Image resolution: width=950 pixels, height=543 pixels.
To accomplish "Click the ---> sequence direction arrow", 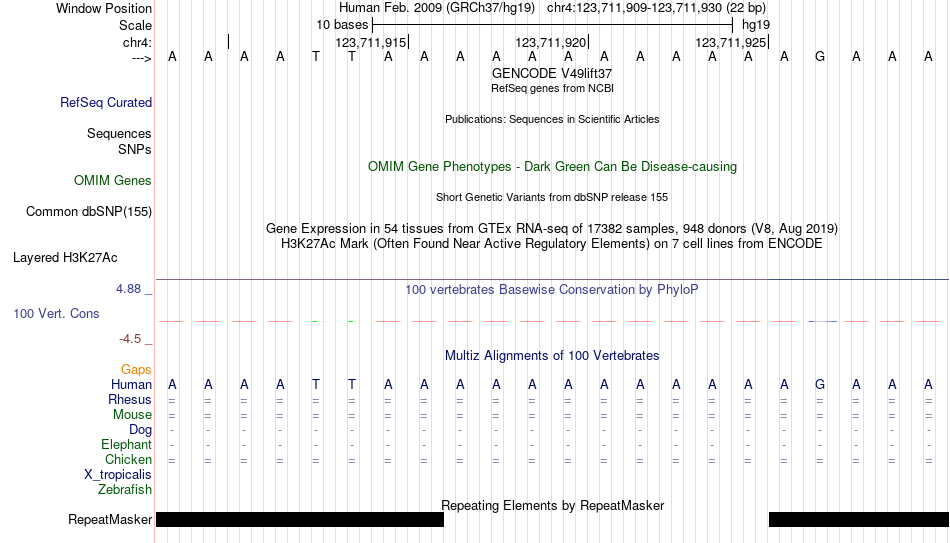I will pos(142,58).
